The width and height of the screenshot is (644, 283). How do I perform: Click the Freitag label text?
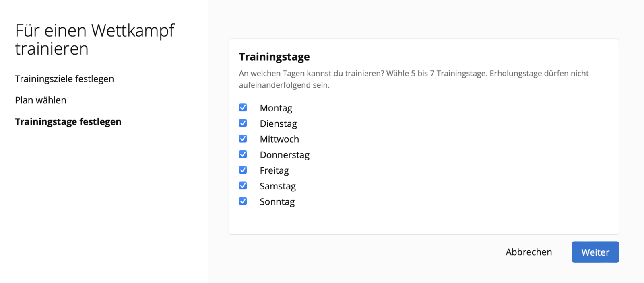[x=274, y=171]
